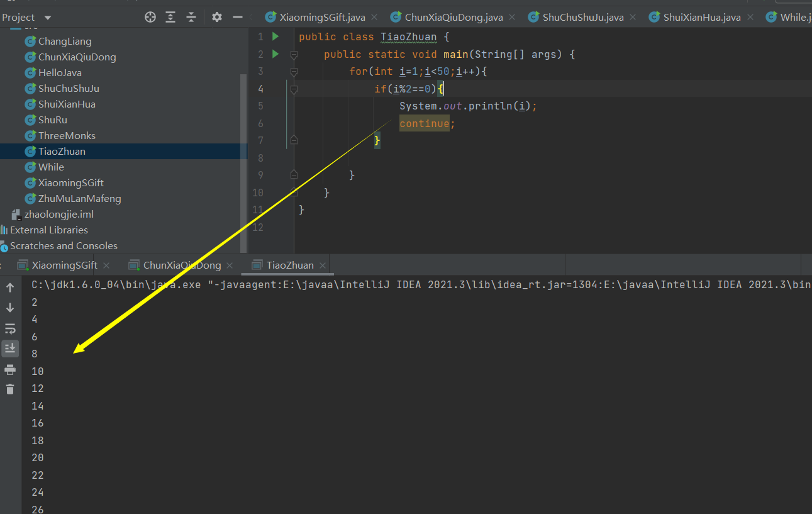Viewport: 812px width, 514px height.
Task: Click the 'continue' keyword on line 6
Action: click(425, 124)
